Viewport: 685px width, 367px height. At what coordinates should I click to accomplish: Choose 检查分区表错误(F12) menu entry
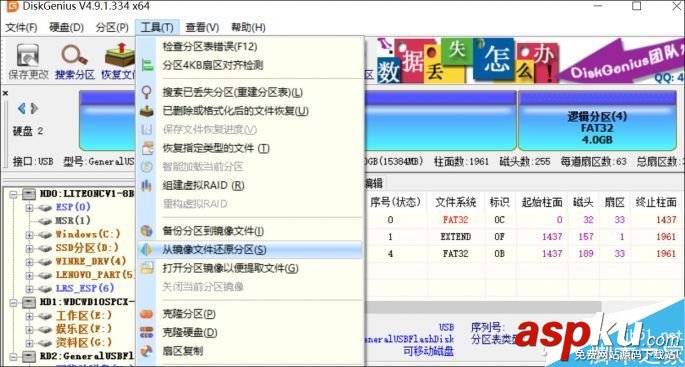pos(250,47)
